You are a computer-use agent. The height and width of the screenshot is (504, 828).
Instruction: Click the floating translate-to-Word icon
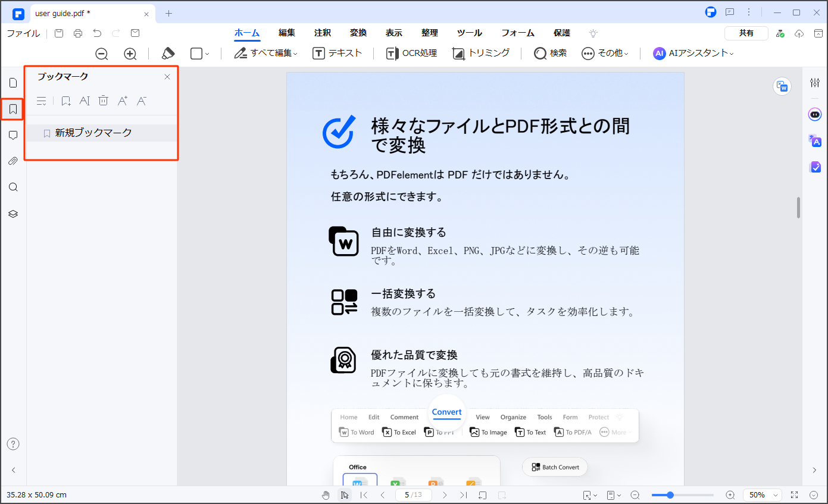[x=782, y=86]
